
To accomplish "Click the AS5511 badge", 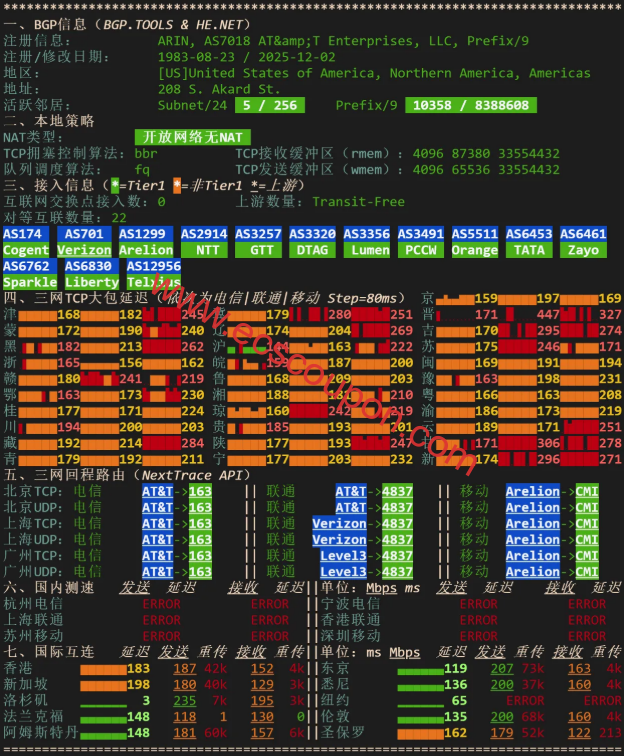I will point(475,234).
